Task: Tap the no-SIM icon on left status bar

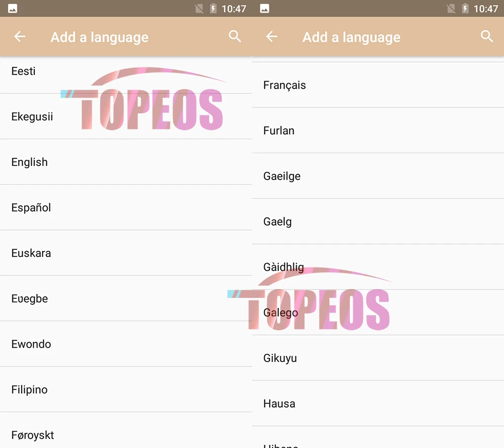Action: pos(199,9)
